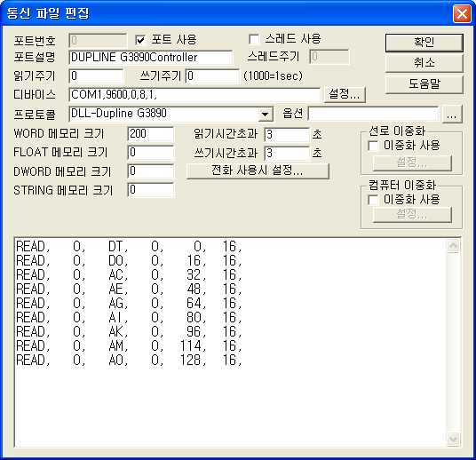Click the scroll up arrow in script list
Viewport: 476px width, 460px height.
click(x=453, y=245)
